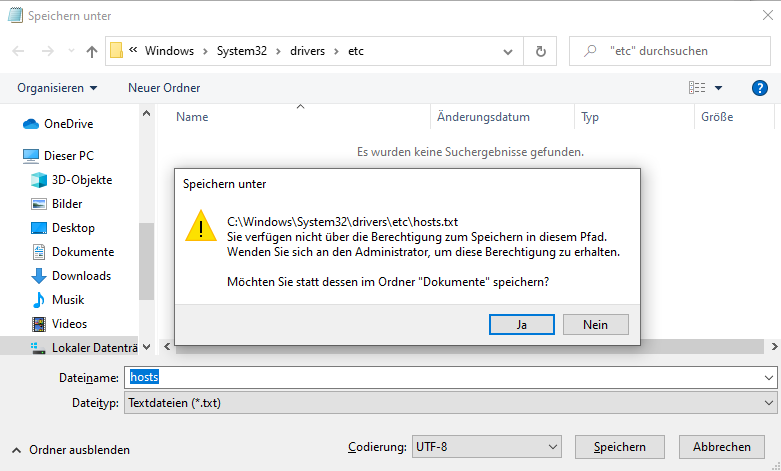Open recent locations dropdown arrow

tap(71, 51)
